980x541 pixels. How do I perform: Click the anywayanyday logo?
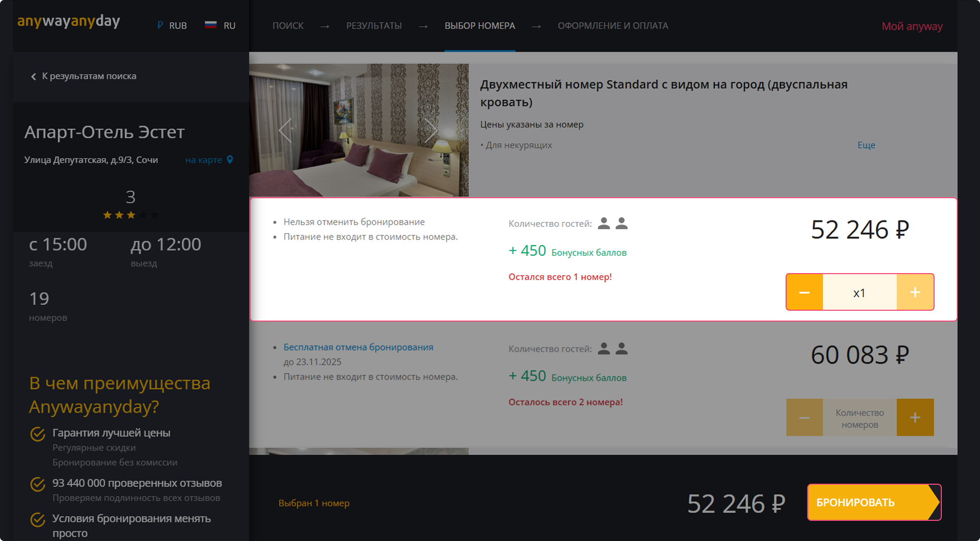[x=69, y=22]
